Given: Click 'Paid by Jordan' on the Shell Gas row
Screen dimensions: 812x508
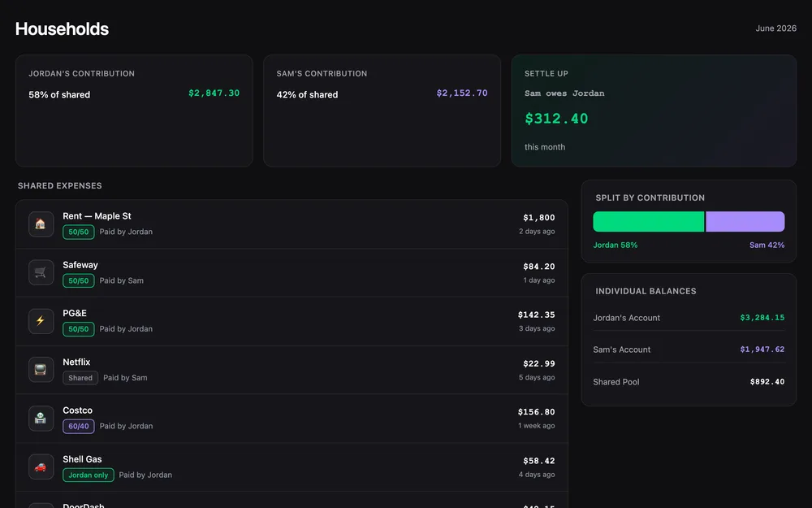Looking at the screenshot, I should click(145, 475).
